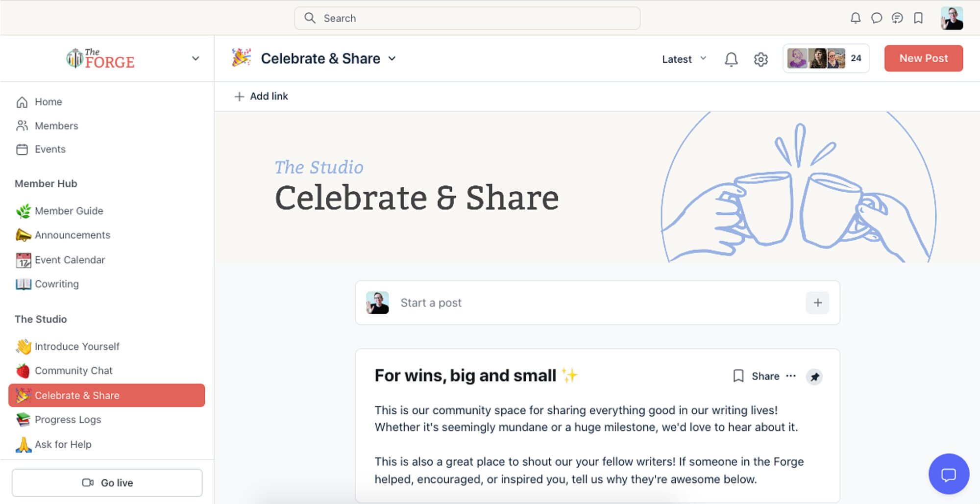Open notifications bell in top bar
The height and width of the screenshot is (504, 980).
[855, 18]
